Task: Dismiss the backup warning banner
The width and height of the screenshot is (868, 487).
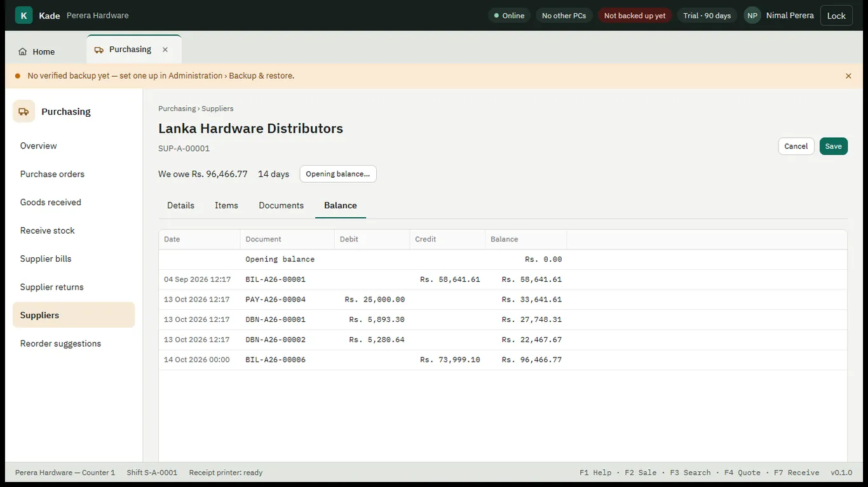Action: (x=848, y=76)
